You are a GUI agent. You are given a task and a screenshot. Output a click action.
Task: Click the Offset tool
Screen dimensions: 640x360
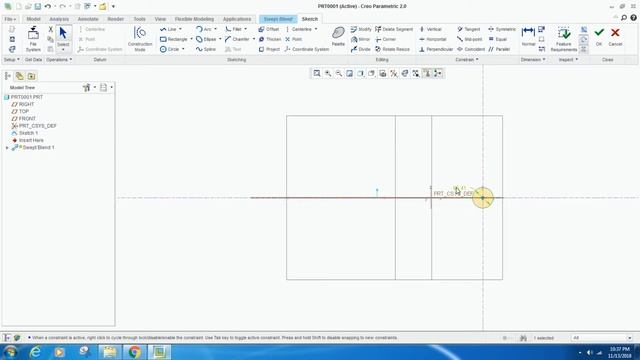pyautogui.click(x=269, y=29)
